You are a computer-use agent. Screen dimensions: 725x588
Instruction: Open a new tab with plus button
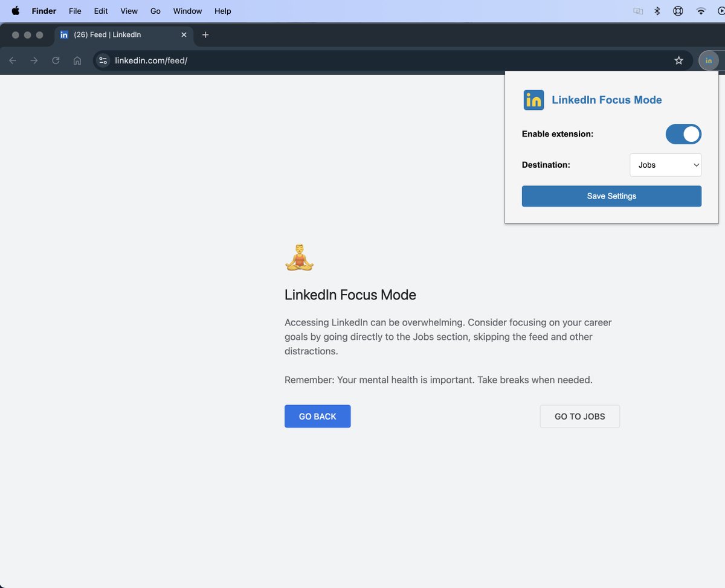(x=205, y=35)
